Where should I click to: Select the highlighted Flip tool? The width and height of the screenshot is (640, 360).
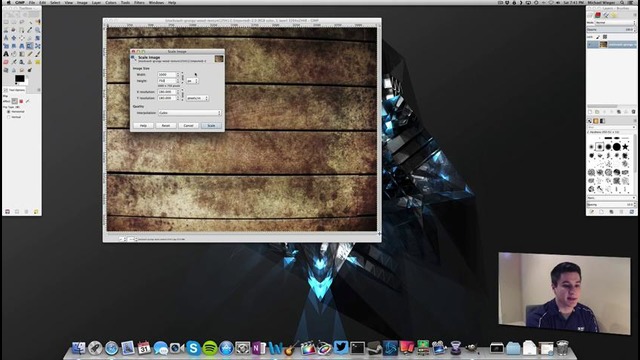(29, 46)
